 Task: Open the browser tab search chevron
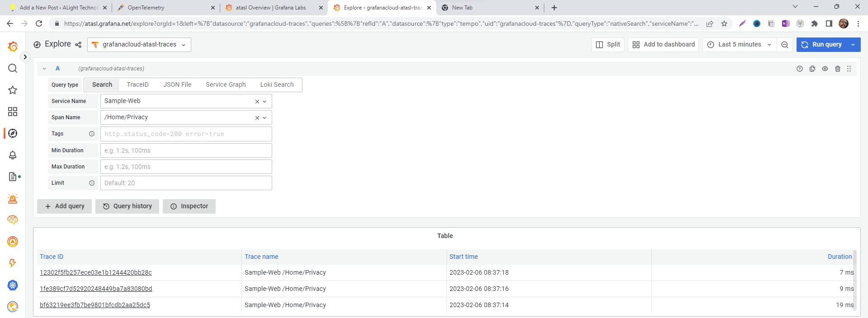tap(795, 7)
